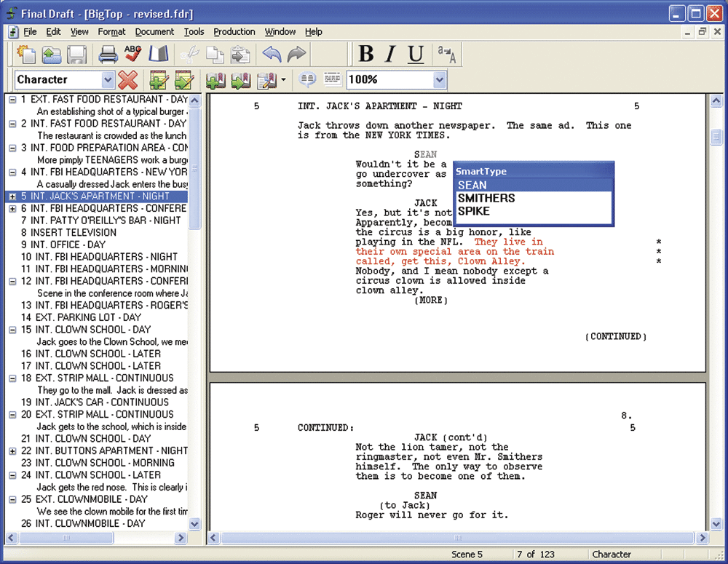Viewport: 728px width, 564px height.
Task: Open the 100% zoom dropdown
Action: [x=439, y=80]
